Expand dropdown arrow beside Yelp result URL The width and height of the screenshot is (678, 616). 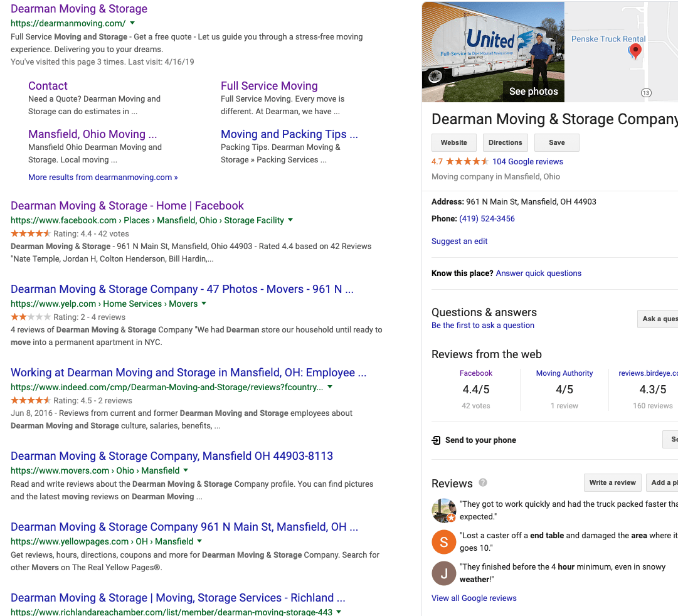tap(204, 303)
